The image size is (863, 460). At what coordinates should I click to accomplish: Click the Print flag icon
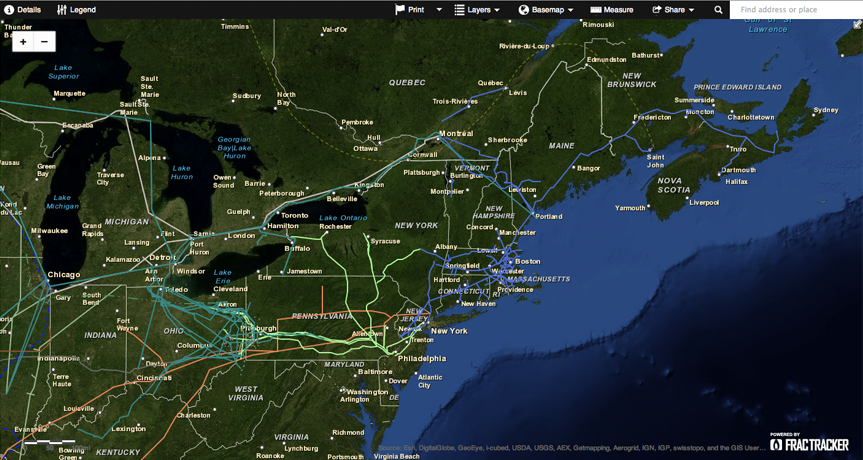[400, 10]
